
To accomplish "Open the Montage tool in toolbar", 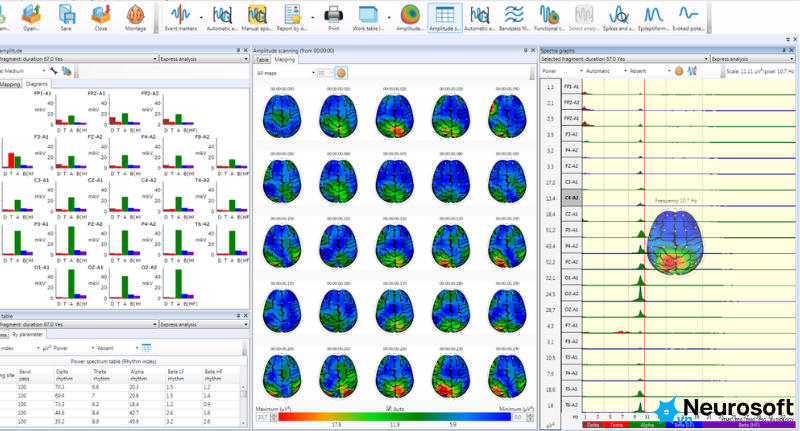I will [135, 18].
